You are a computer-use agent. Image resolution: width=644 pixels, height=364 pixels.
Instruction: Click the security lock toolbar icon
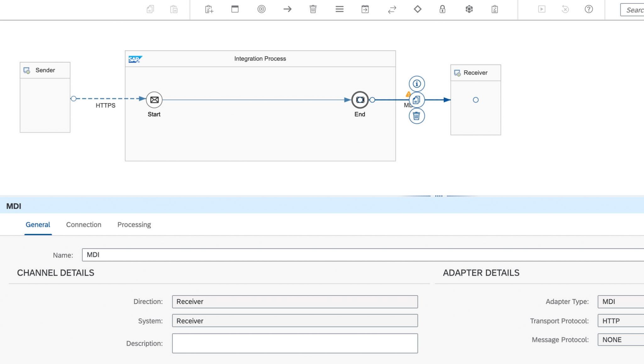(x=443, y=9)
